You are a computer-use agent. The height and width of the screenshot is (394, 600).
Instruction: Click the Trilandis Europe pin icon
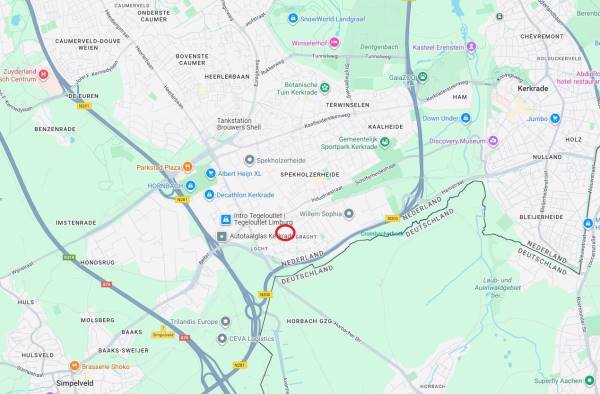[225, 322]
